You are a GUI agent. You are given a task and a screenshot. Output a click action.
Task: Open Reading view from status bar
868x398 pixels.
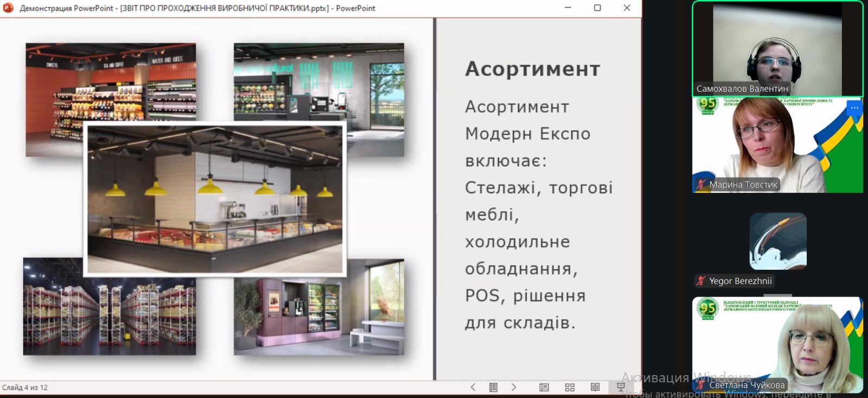(595, 387)
